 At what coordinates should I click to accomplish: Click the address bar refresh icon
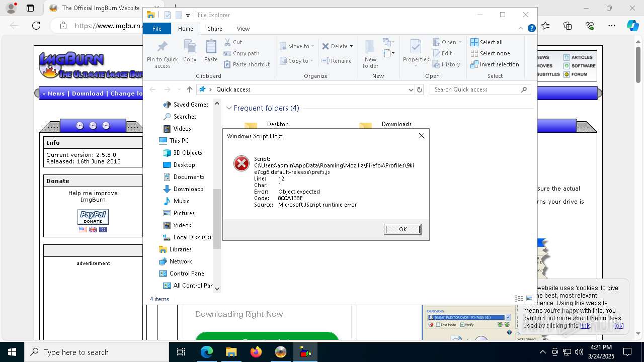[420, 89]
